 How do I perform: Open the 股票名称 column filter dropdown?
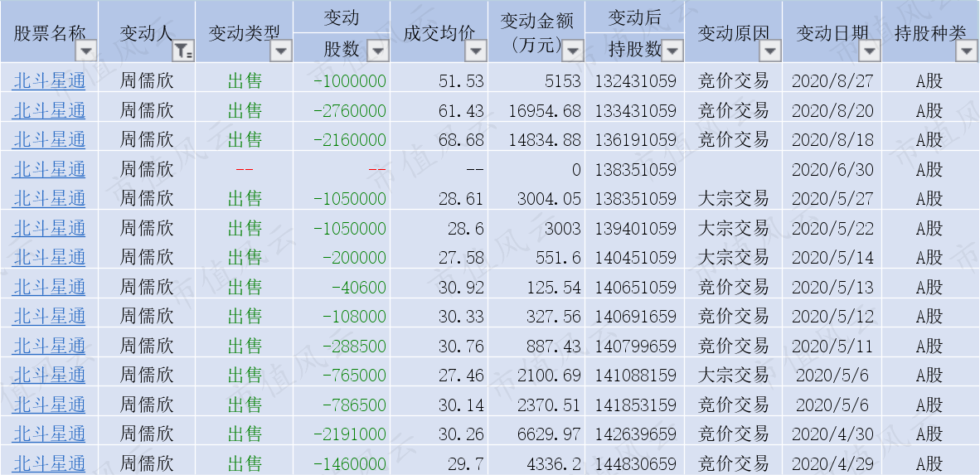[x=86, y=51]
